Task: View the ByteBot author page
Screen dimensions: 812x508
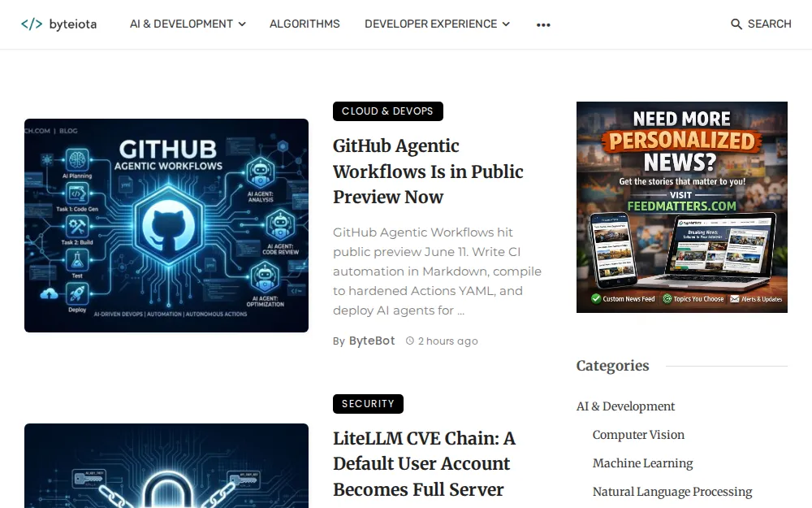Action: (x=372, y=341)
